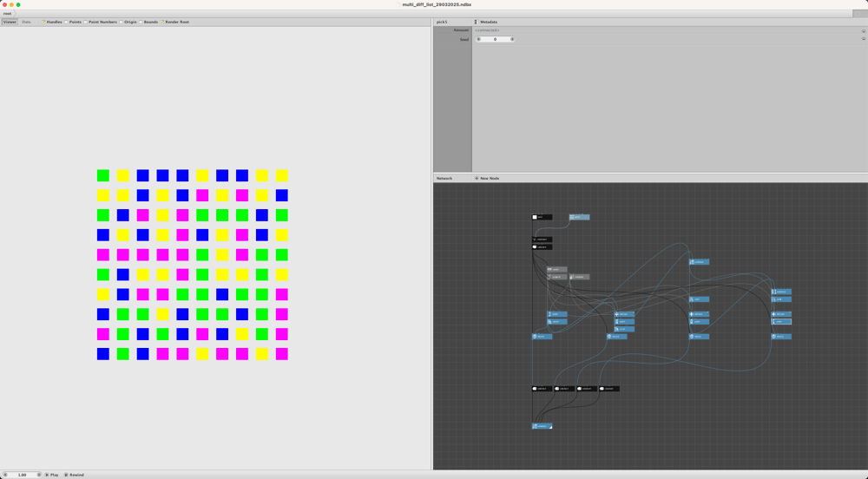Switch to the Viewer tab

coord(10,22)
